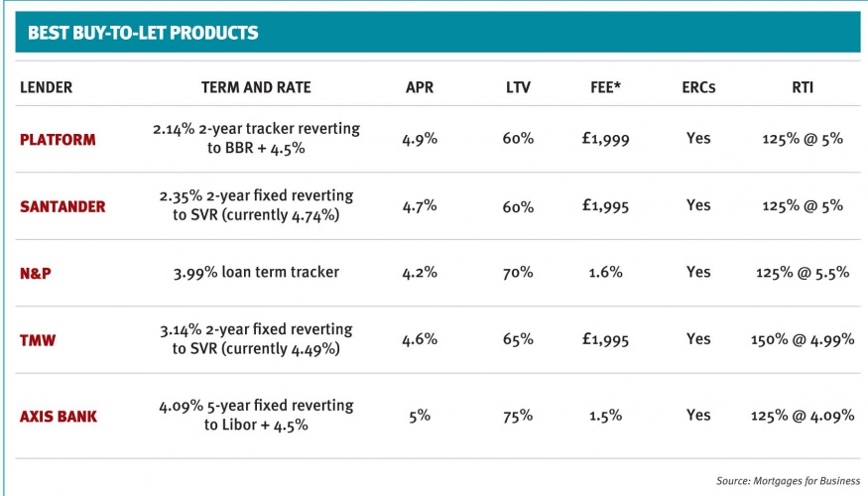Select N&P's 3.99% loan term tracker text
Viewport: 868px width, 496px height.
(256, 273)
